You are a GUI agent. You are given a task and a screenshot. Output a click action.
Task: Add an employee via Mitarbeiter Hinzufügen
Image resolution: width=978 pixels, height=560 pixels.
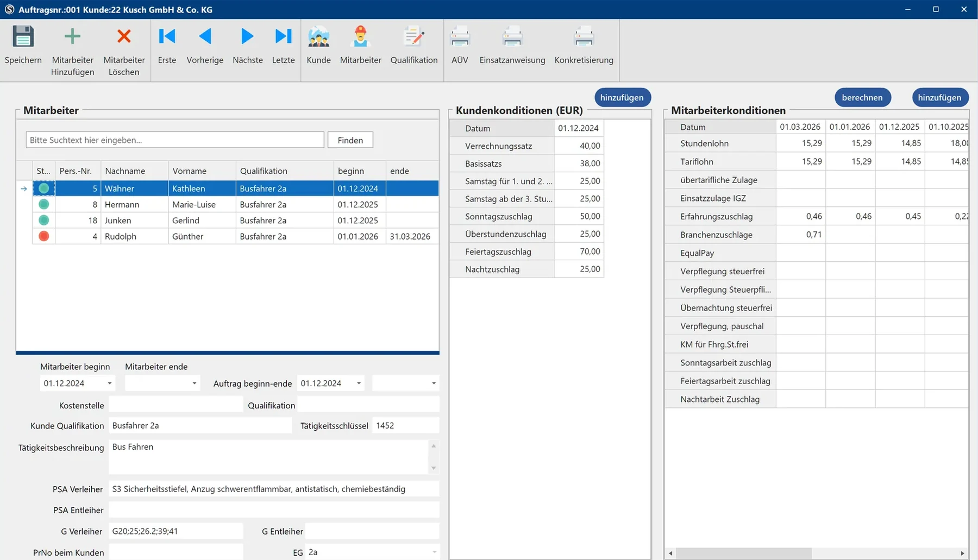(x=72, y=52)
